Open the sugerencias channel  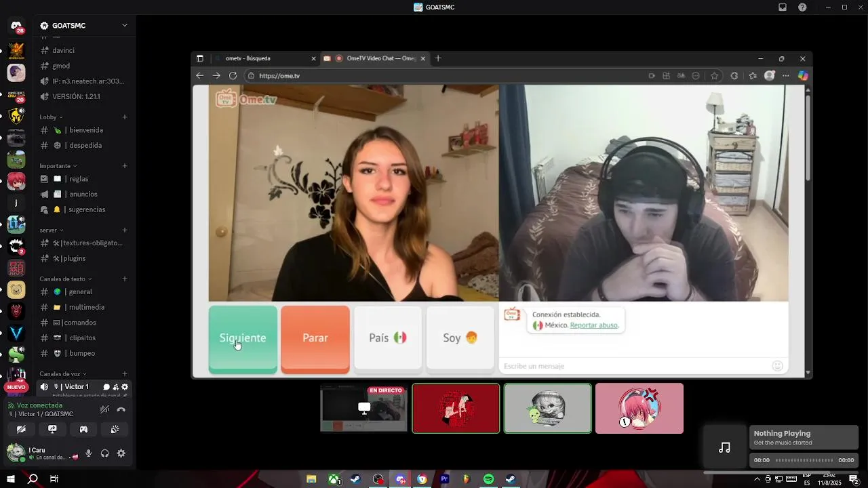click(x=83, y=210)
